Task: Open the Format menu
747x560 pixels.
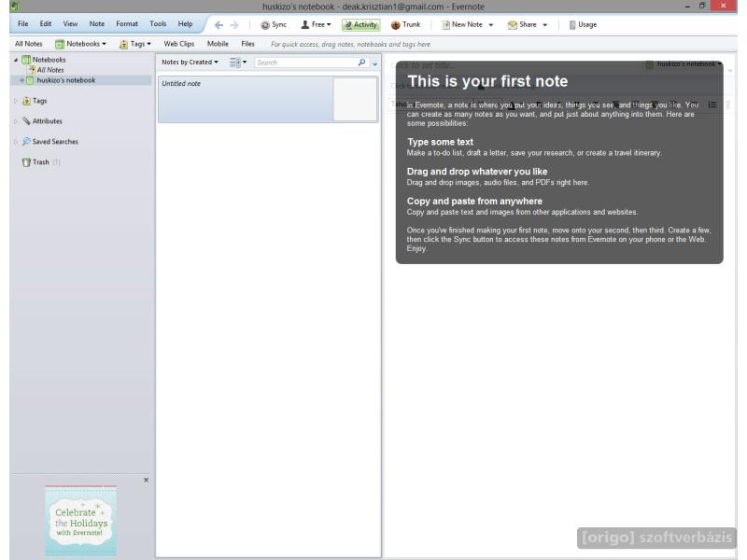Action: point(127,24)
